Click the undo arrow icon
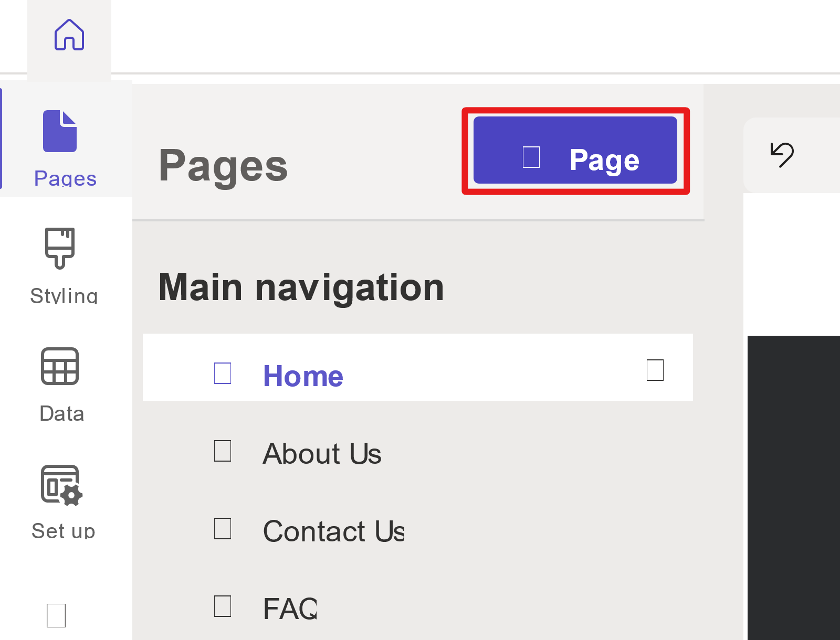The image size is (840, 640). pyautogui.click(x=782, y=155)
